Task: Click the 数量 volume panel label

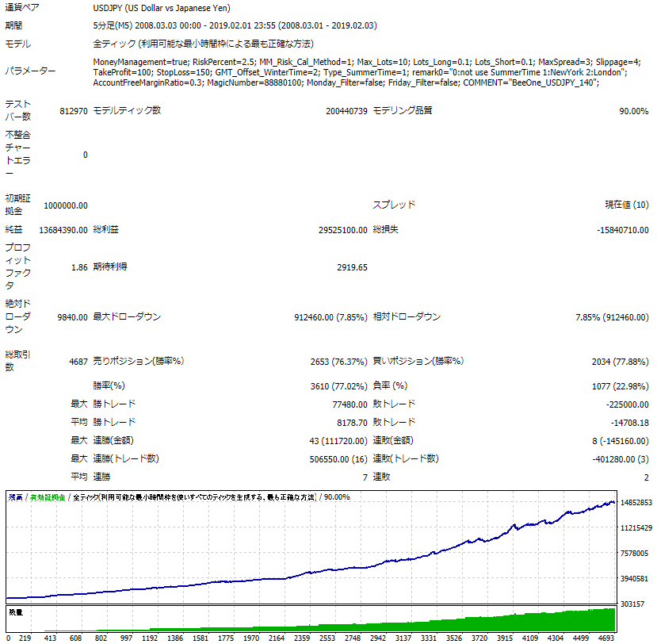Action: point(16,612)
